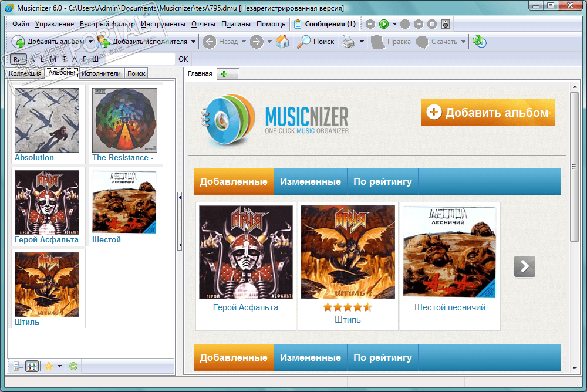The image size is (587, 392).
Task: Toggle the Все alphabet filter button
Action: [19, 59]
